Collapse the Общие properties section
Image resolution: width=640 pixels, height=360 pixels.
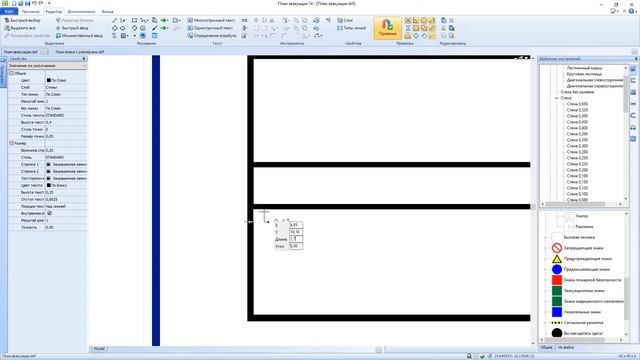pyautogui.click(x=11, y=73)
